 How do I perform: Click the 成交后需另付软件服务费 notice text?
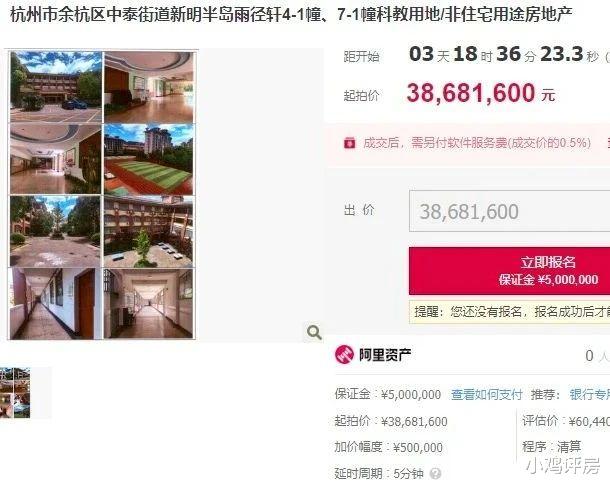477,143
